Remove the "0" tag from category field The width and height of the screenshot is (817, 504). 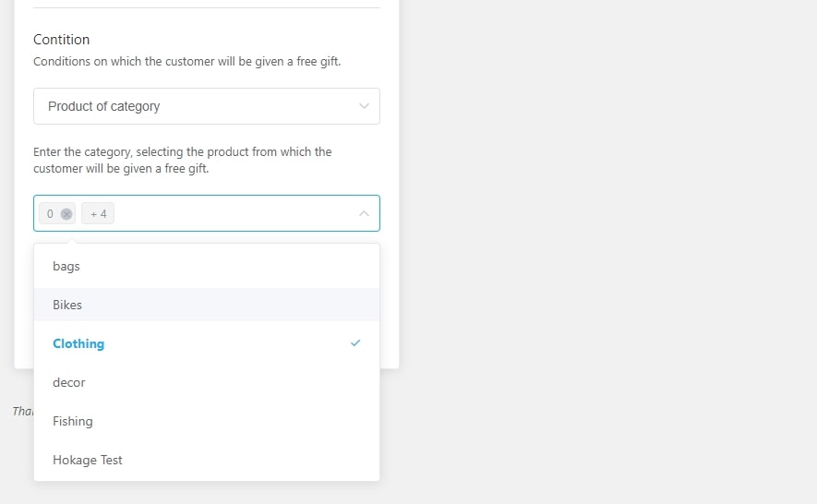66,214
